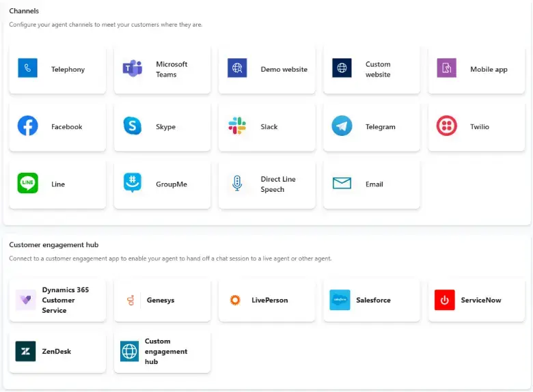Open the GroupMe channel label

[172, 184]
